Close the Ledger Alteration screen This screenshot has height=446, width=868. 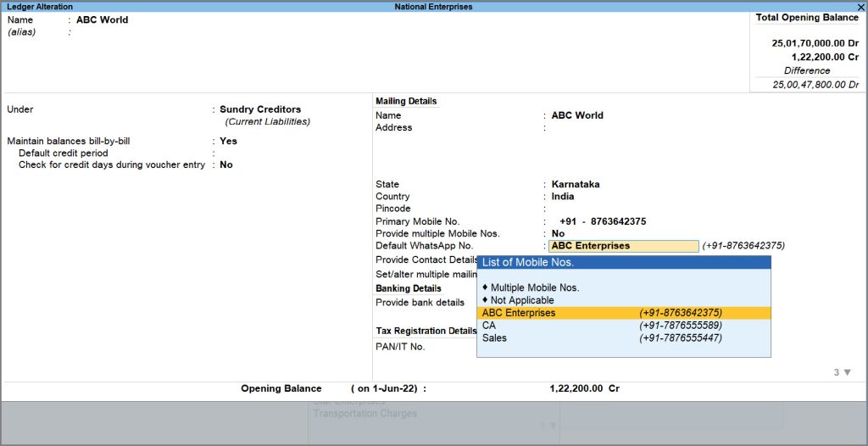862,7
